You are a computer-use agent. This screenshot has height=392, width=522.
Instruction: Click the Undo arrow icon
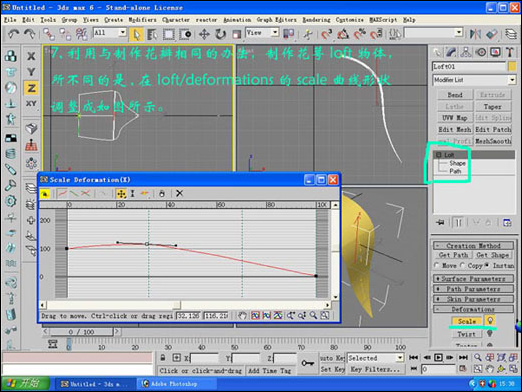click(x=14, y=34)
